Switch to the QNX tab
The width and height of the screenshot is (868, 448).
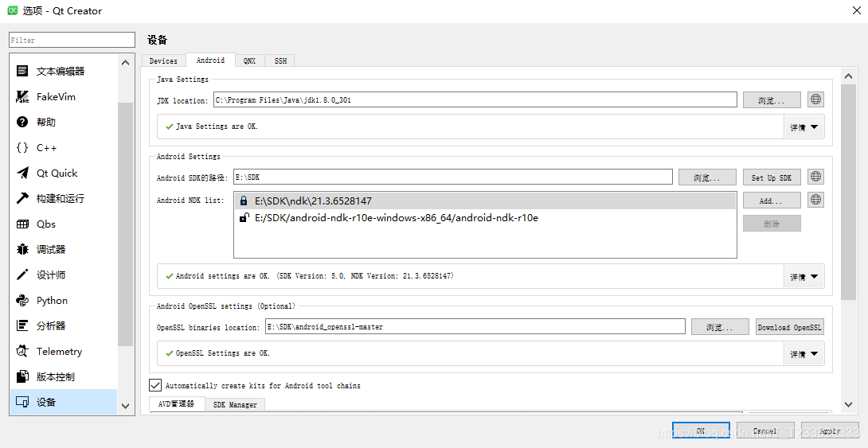250,60
